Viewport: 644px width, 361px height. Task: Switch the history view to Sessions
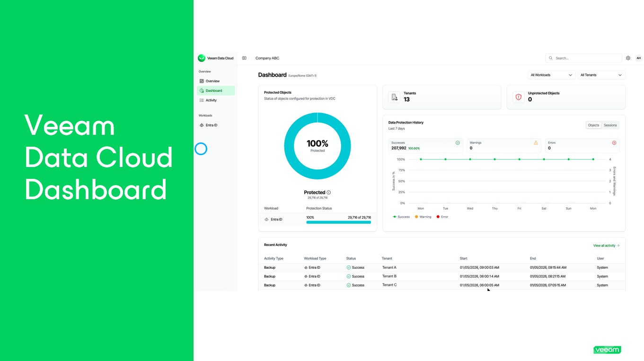pyautogui.click(x=610, y=125)
